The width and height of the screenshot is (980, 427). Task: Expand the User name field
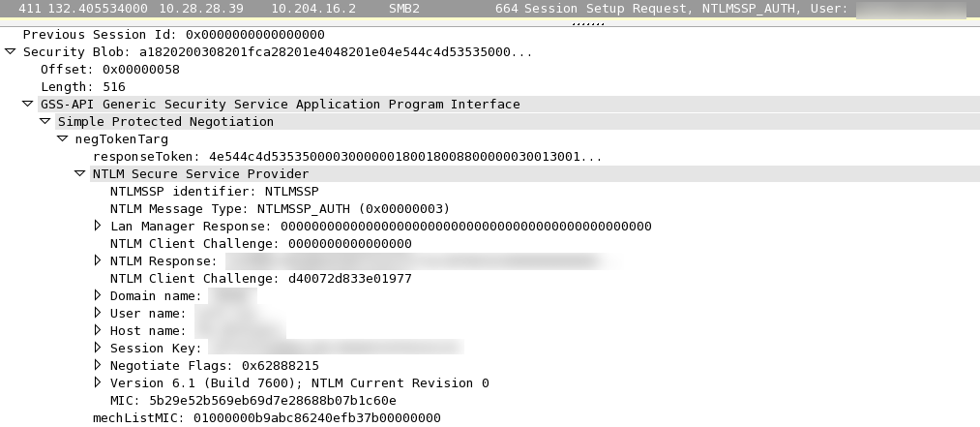pos(98,313)
